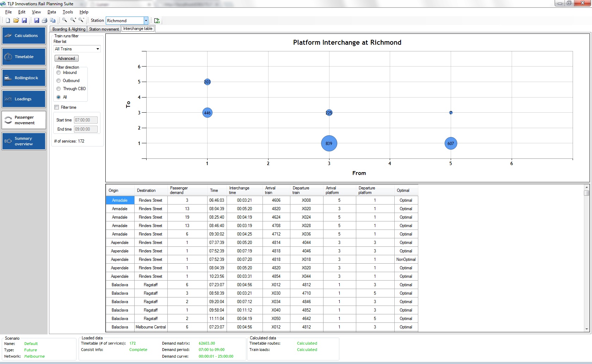Screen dimensions: 592x364
Task: Select the Inbound direction radio button
Action: (x=58, y=73)
